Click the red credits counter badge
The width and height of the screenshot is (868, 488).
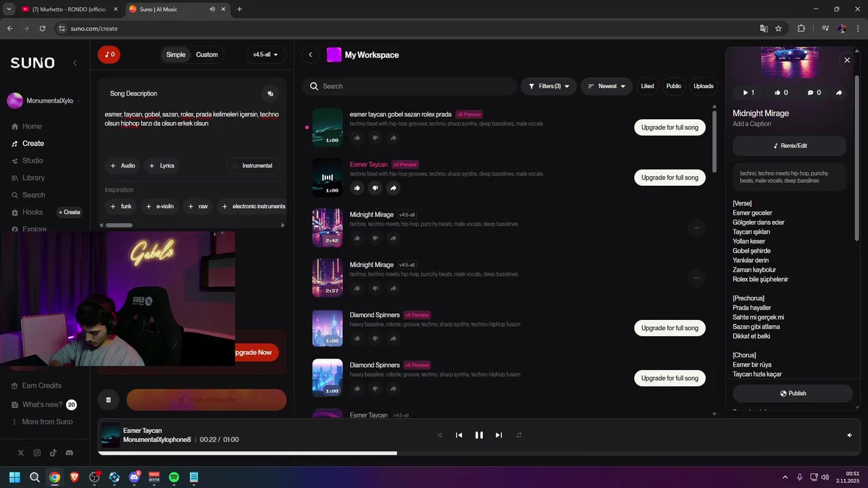coord(109,54)
